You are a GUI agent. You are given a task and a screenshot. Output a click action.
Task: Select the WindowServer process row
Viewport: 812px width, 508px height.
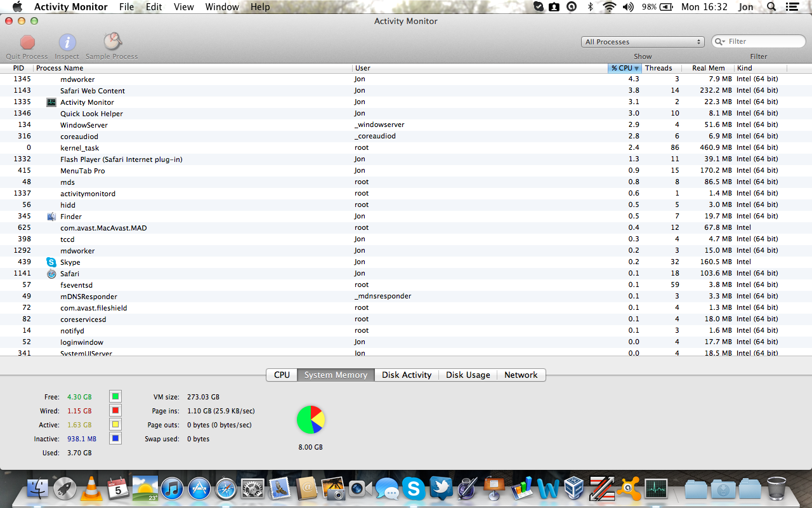(406, 125)
